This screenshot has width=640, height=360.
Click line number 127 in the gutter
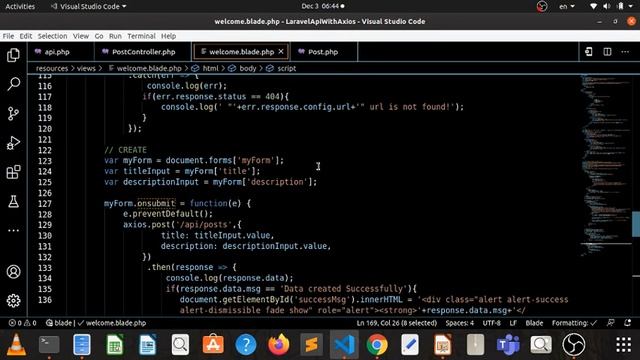pos(45,203)
